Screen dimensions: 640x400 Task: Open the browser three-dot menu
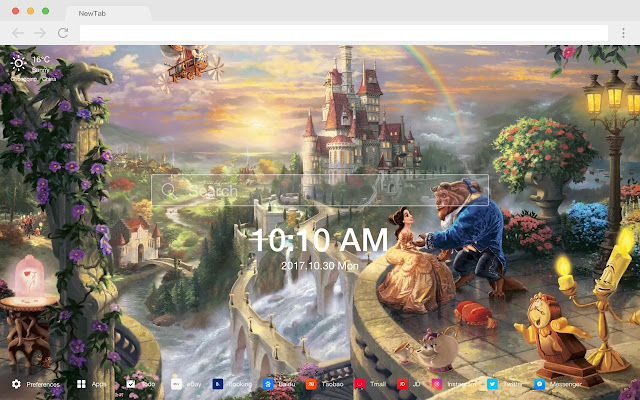click(623, 33)
